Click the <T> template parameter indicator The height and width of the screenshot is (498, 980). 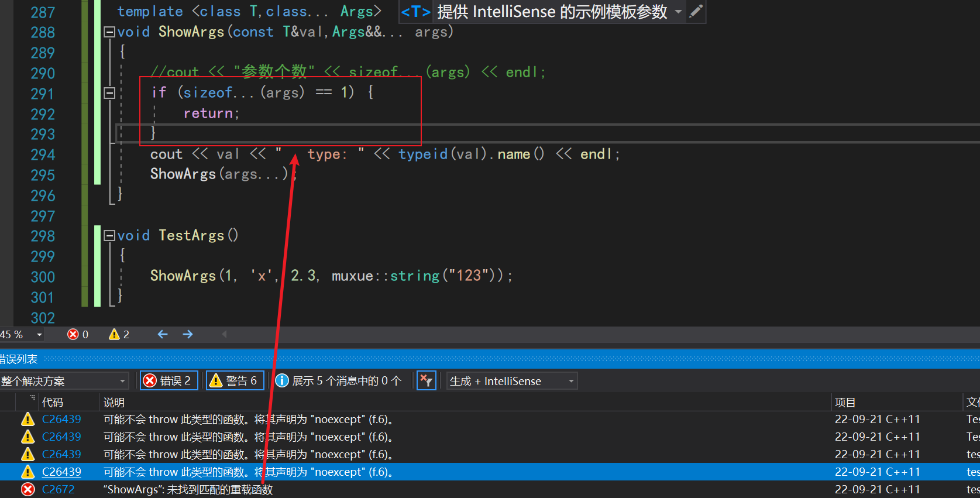tap(416, 12)
